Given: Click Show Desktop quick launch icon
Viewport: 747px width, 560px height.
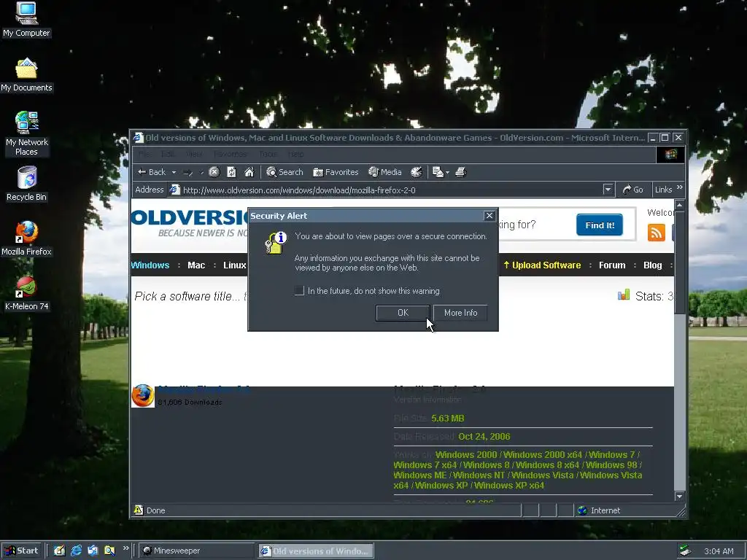Looking at the screenshot, I should point(59,551).
